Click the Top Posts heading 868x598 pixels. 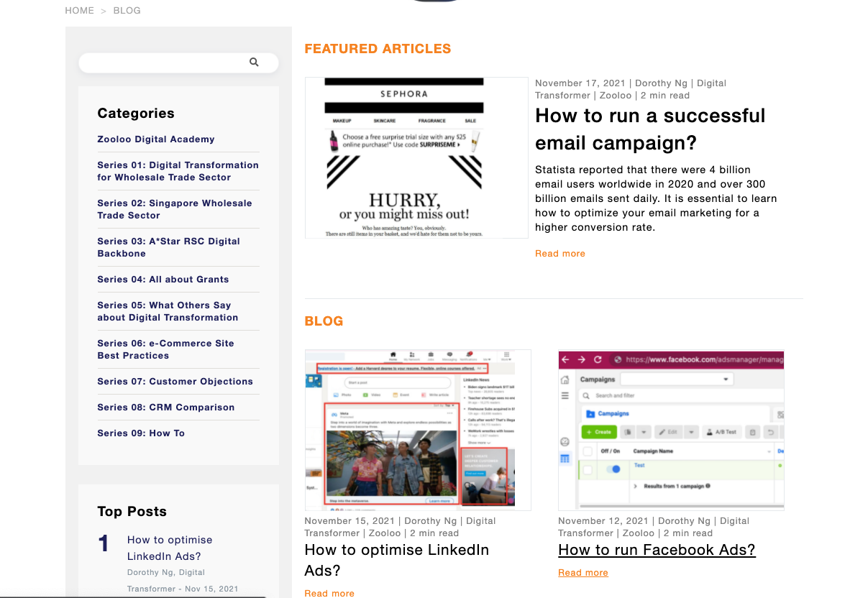132,512
